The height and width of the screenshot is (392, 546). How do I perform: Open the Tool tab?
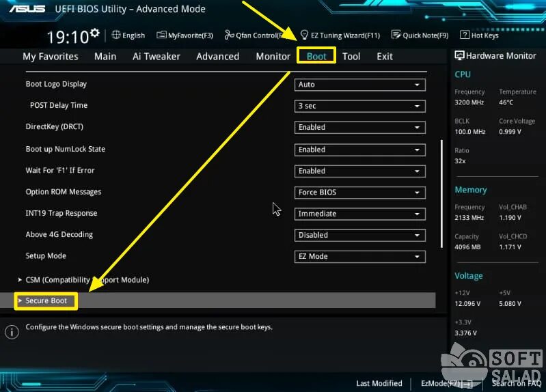point(351,57)
